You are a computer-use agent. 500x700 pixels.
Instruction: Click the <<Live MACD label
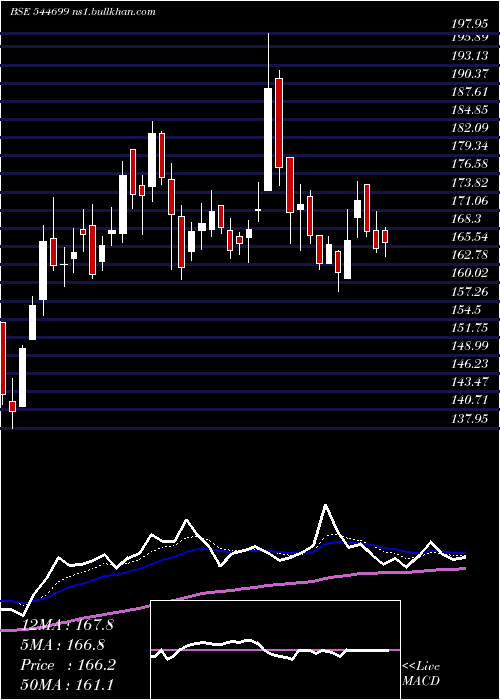pos(421,674)
